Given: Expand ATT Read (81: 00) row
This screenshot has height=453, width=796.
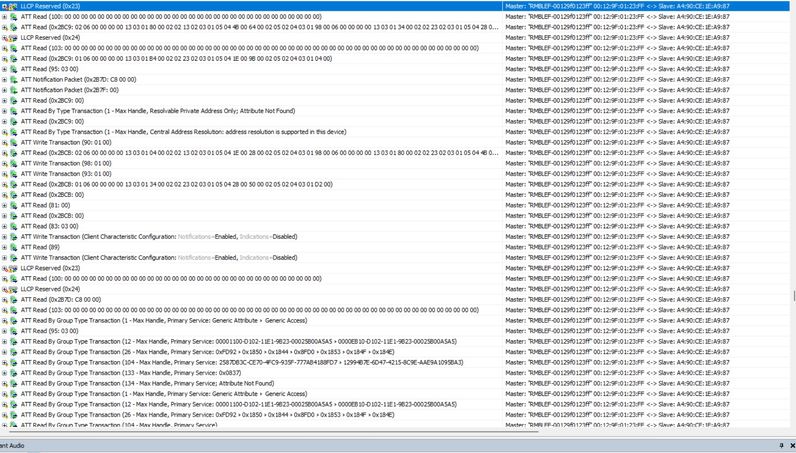Looking at the screenshot, I should point(4,205).
